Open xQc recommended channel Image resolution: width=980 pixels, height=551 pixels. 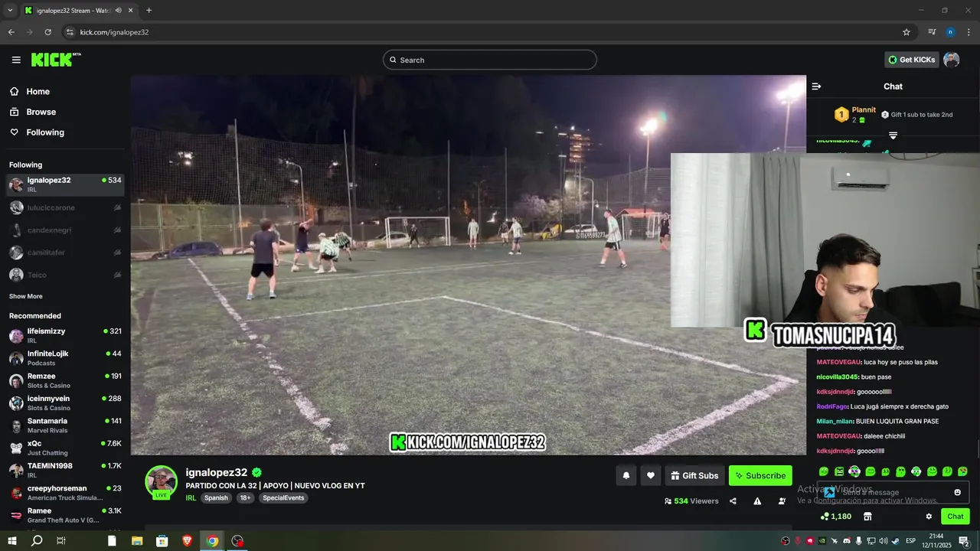point(65,448)
